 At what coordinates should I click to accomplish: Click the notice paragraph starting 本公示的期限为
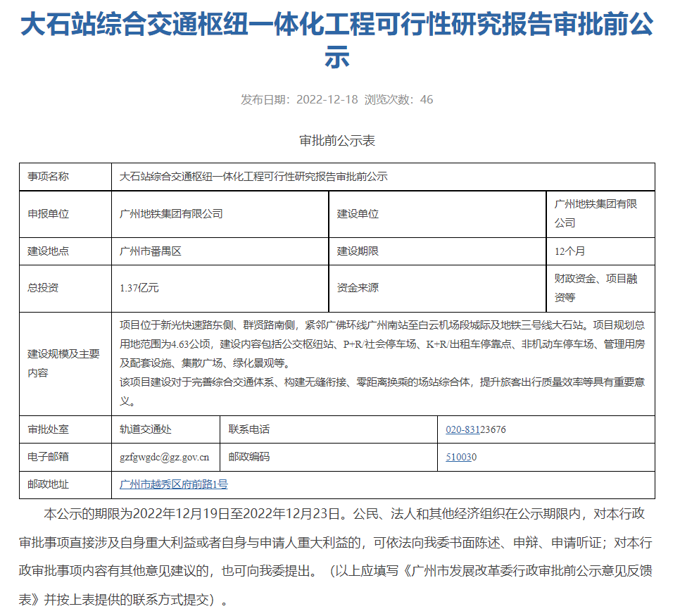click(x=336, y=557)
